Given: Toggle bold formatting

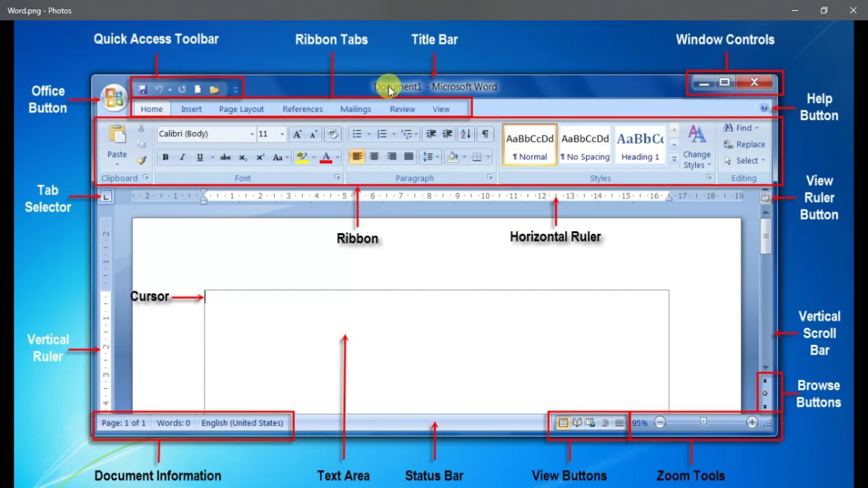Looking at the screenshot, I should tap(165, 157).
